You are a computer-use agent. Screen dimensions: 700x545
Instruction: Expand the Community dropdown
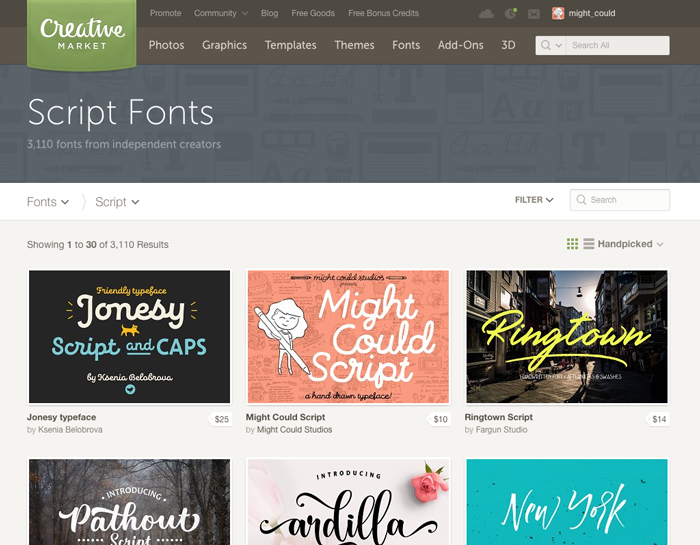coord(221,13)
